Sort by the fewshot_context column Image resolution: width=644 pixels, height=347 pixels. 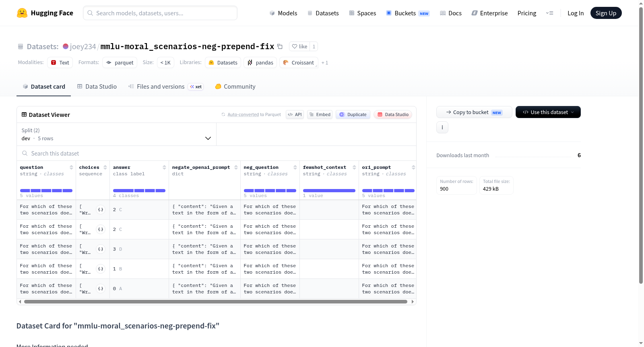pyautogui.click(x=354, y=167)
